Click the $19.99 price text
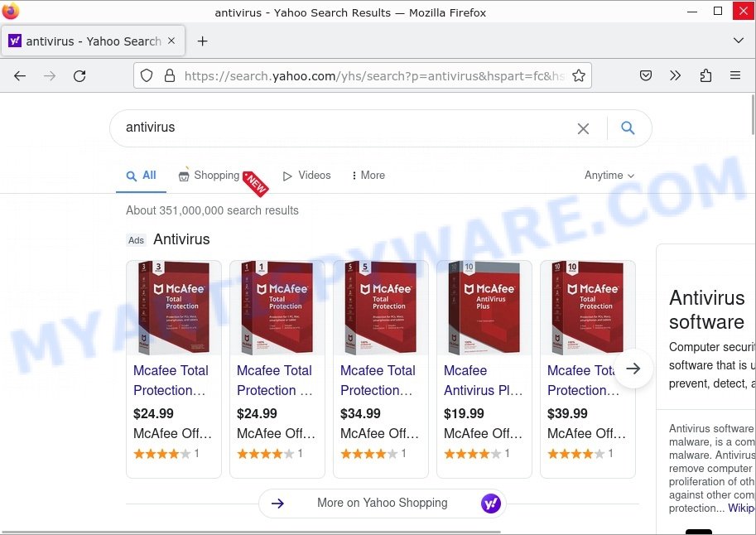Image resolution: width=756 pixels, height=535 pixels. (464, 414)
